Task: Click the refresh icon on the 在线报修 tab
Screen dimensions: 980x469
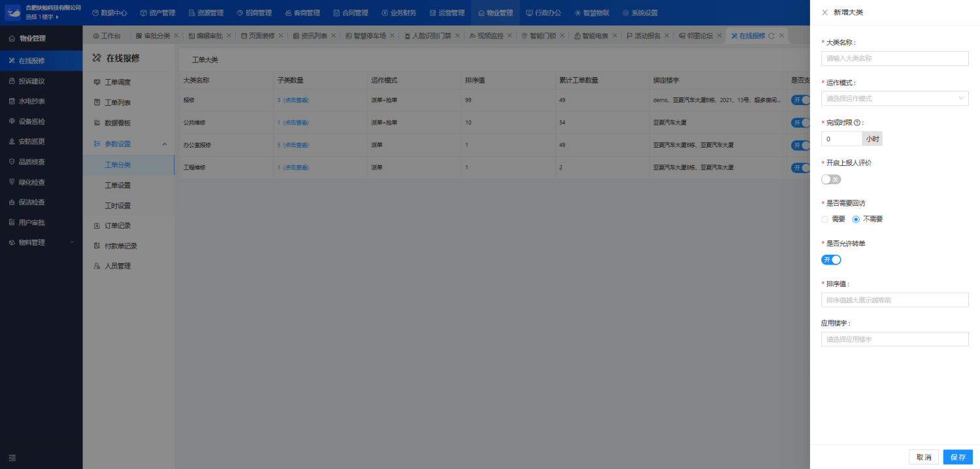Action: [x=772, y=36]
